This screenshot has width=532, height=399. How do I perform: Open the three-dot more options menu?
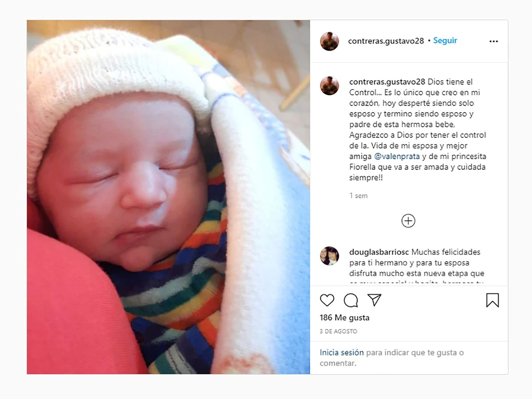pos(493,41)
